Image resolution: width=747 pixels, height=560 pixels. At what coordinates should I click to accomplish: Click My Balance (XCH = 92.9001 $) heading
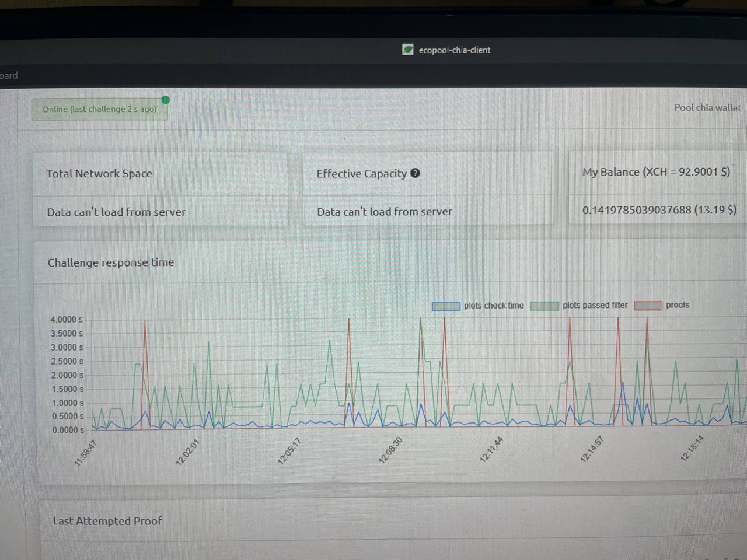tap(656, 172)
